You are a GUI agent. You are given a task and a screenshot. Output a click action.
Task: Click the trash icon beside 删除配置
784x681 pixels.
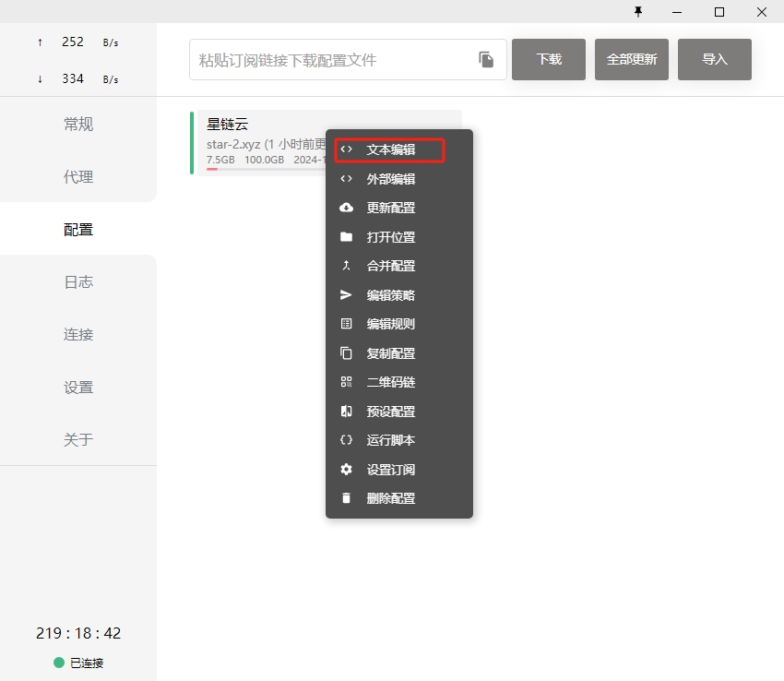(347, 498)
